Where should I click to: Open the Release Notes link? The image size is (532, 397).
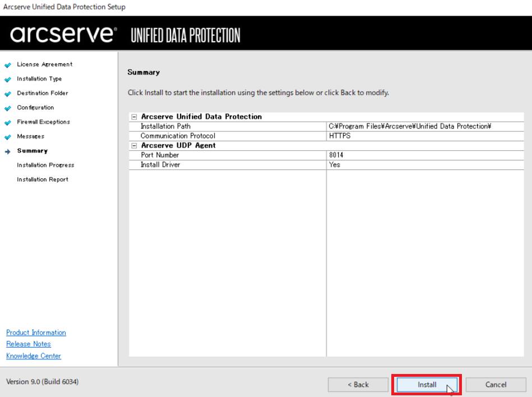click(x=29, y=344)
